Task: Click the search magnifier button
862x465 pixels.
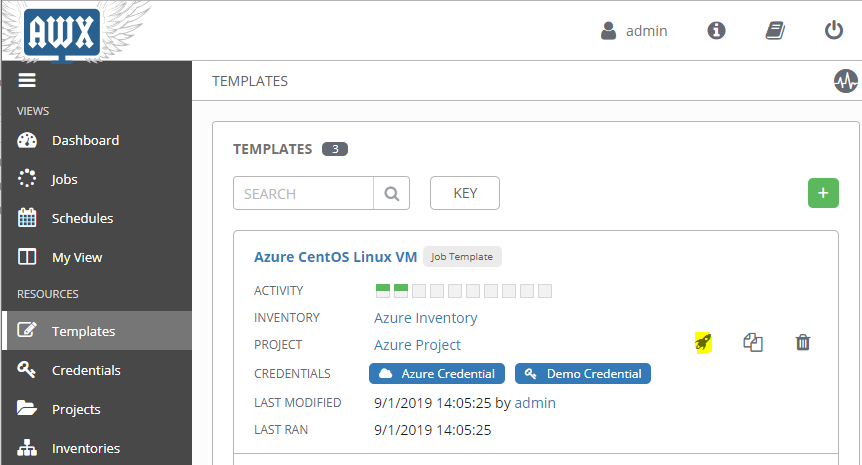Action: click(x=391, y=193)
